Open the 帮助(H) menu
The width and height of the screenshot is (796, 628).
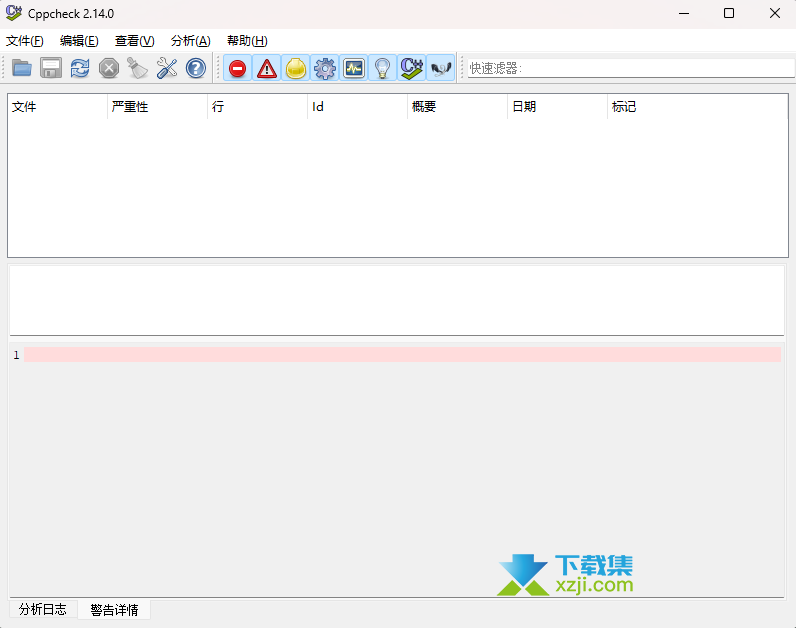pyautogui.click(x=247, y=41)
